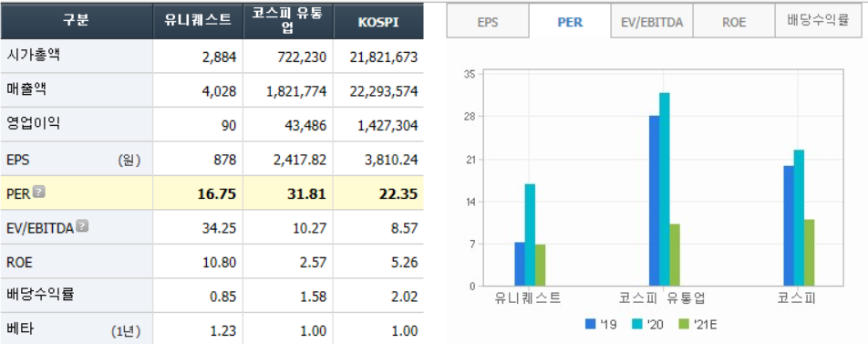The image size is (868, 344).
Task: Click the value 21,821,673
Action: click(384, 57)
